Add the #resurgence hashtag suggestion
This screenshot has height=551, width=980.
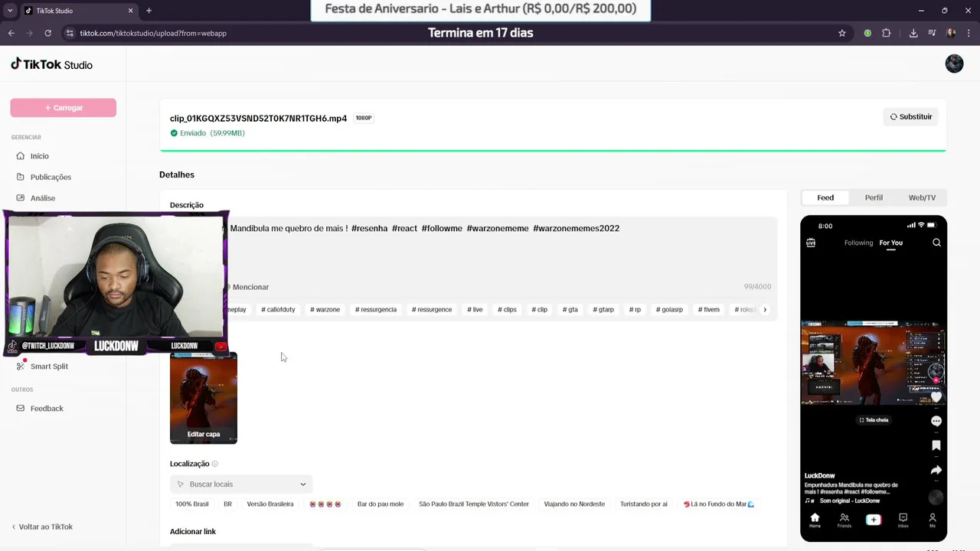[432, 310]
